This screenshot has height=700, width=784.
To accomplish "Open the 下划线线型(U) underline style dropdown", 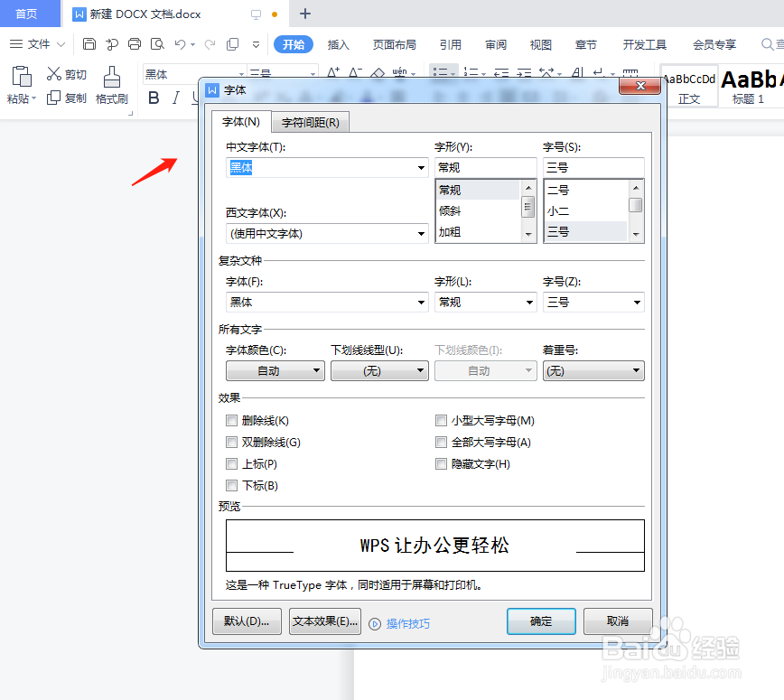I will coord(379,371).
